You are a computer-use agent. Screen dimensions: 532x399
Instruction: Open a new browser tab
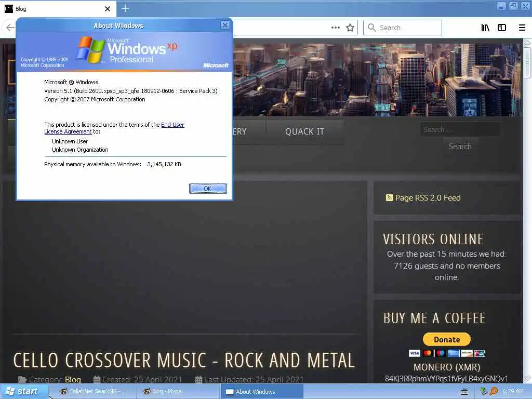pyautogui.click(x=125, y=8)
